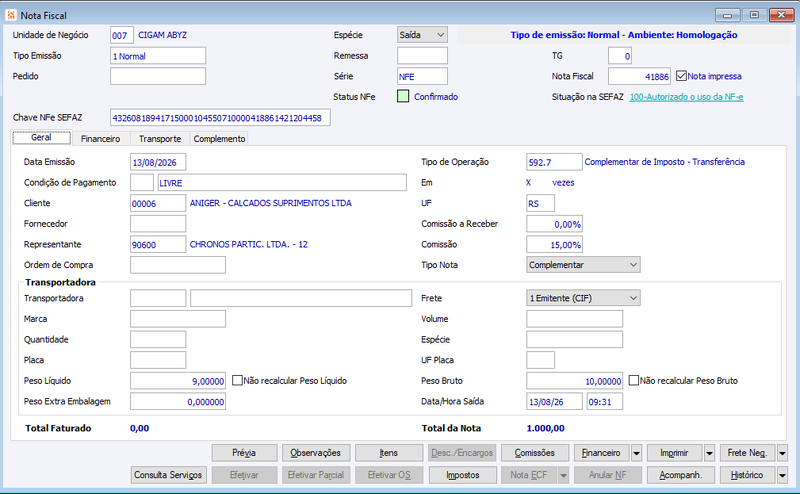The width and height of the screenshot is (800, 494).
Task: Open arrow menu beside Frete Neg. button
Action: 782,453
